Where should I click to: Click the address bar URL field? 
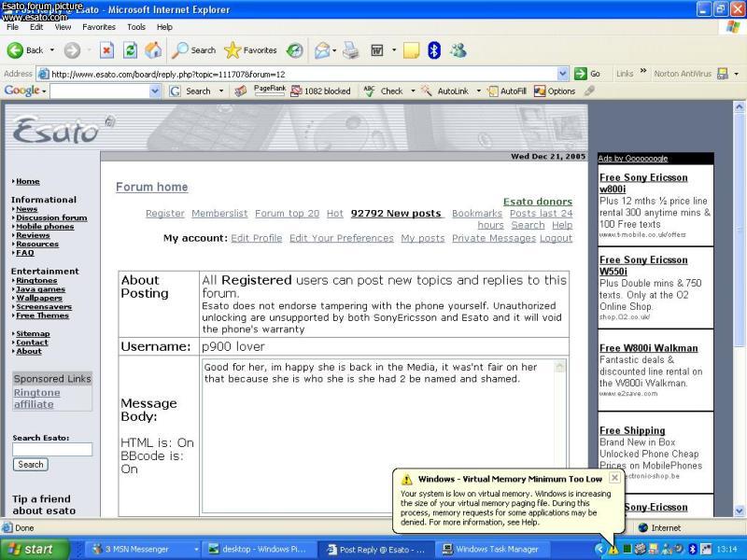pos(303,74)
